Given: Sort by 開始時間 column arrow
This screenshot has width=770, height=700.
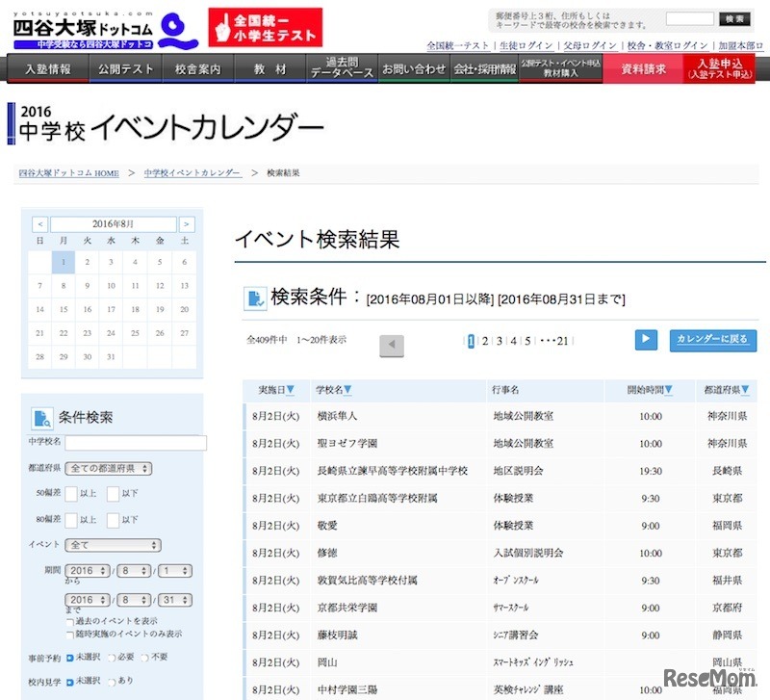Looking at the screenshot, I should coord(670,389).
